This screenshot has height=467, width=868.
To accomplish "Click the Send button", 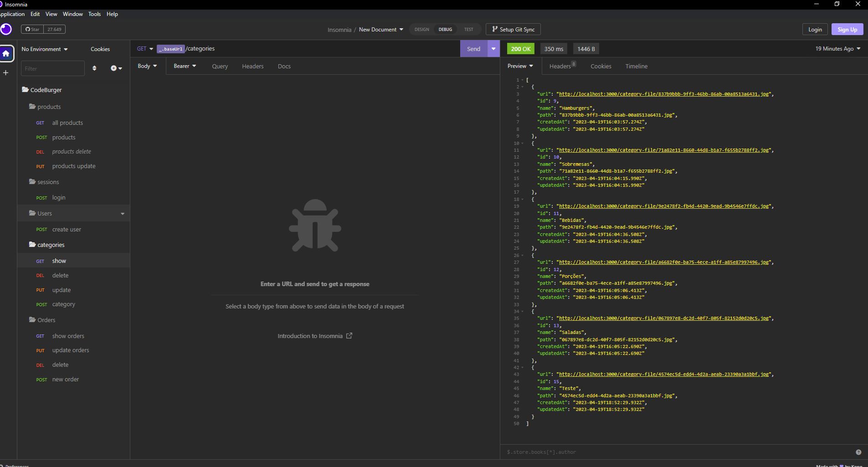I will (473, 49).
